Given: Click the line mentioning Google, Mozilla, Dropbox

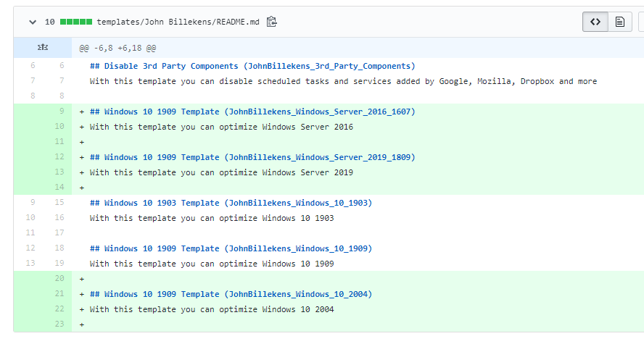Looking at the screenshot, I should point(343,81).
